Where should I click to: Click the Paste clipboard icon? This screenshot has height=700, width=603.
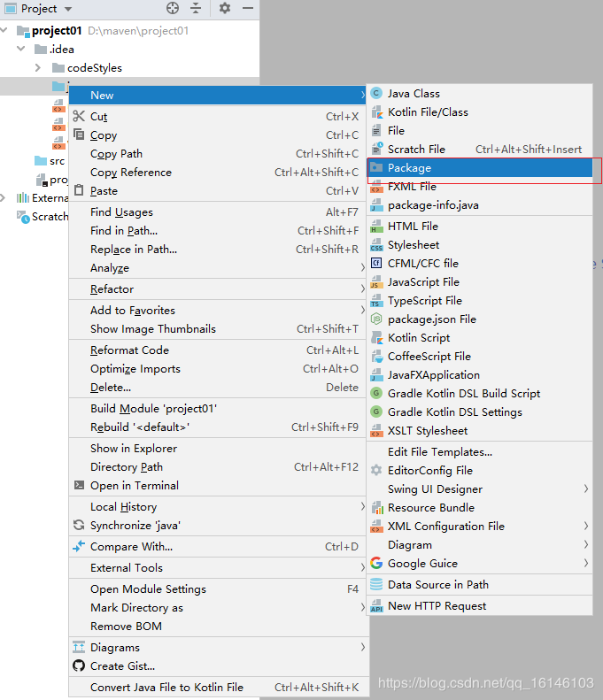(x=79, y=190)
